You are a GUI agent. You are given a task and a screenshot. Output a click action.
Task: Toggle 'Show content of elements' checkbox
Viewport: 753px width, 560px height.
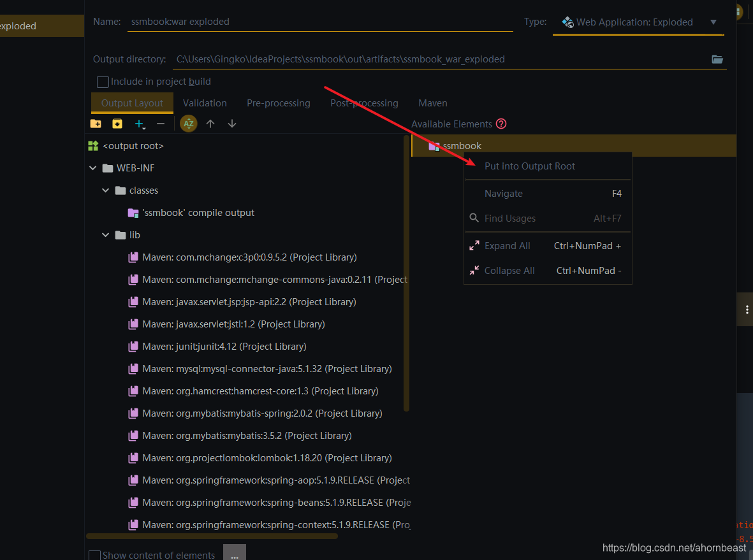94,555
